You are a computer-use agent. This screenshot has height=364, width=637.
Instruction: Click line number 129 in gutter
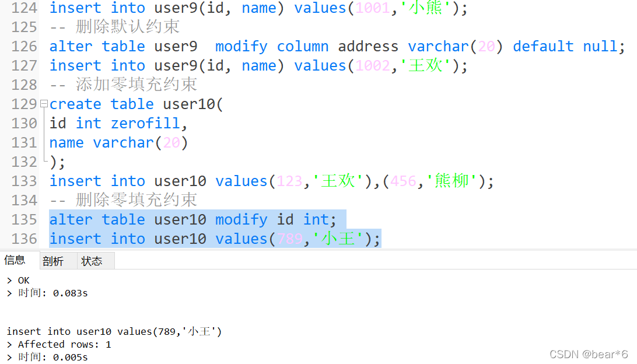click(x=24, y=104)
